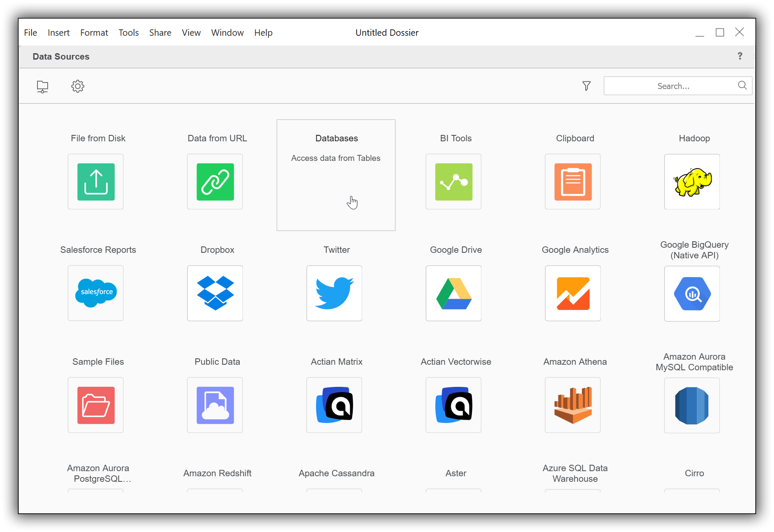
Task: Select the Clipboard data source
Action: click(x=573, y=182)
